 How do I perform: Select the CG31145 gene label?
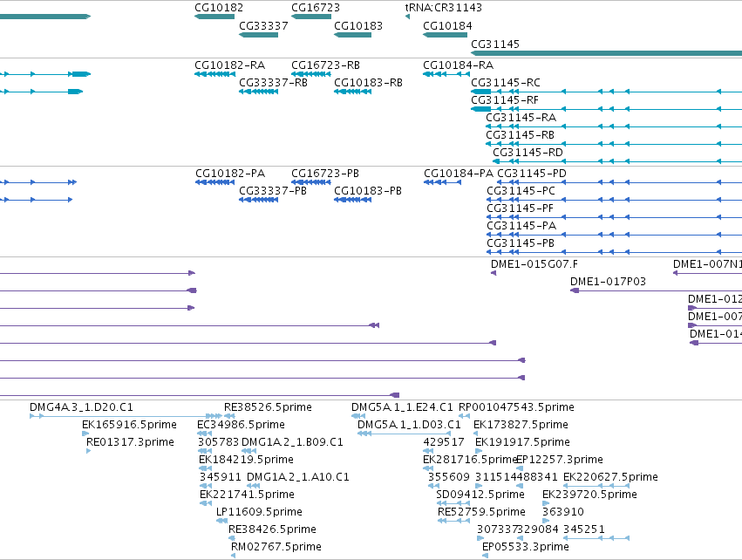[495, 44]
